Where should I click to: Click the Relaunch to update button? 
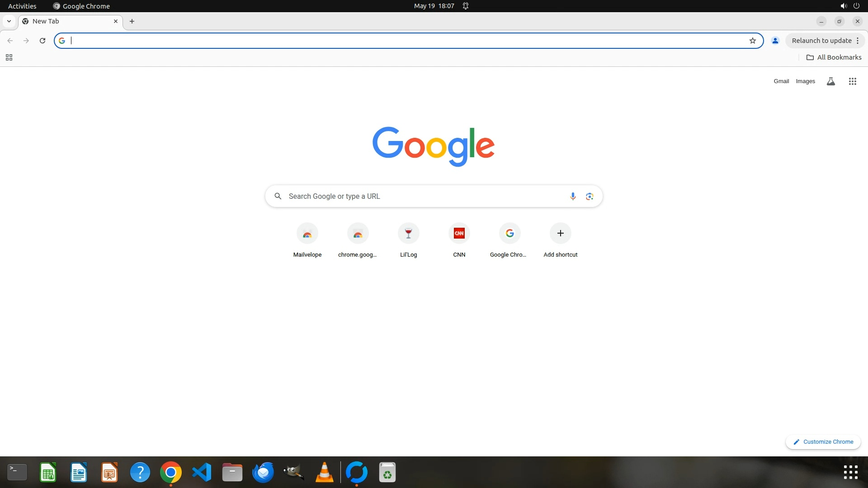(821, 41)
